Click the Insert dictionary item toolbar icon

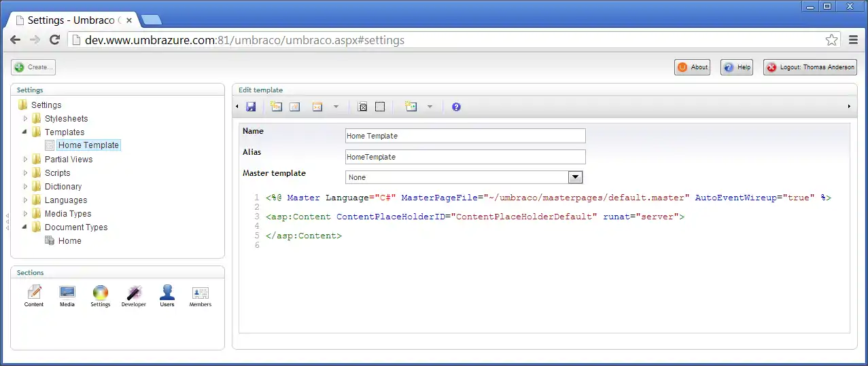pos(295,107)
